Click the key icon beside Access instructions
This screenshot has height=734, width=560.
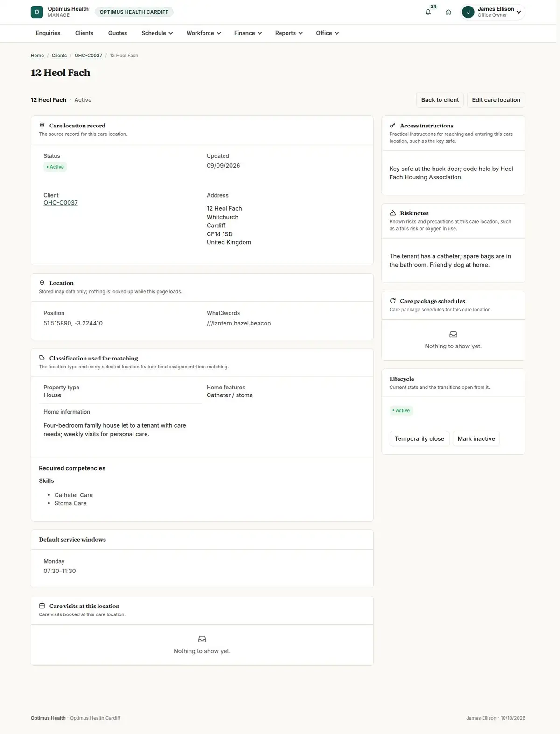393,126
